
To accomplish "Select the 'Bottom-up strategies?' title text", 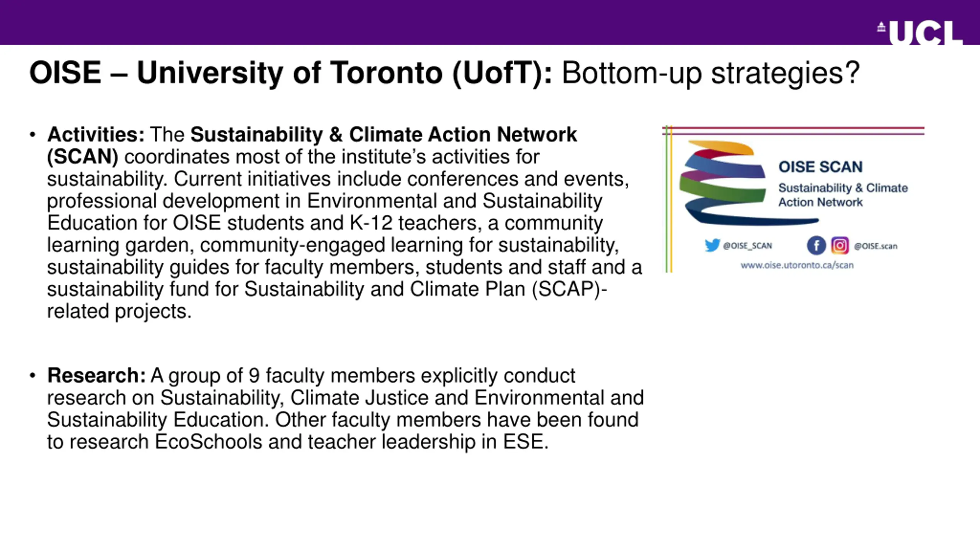I will (710, 73).
